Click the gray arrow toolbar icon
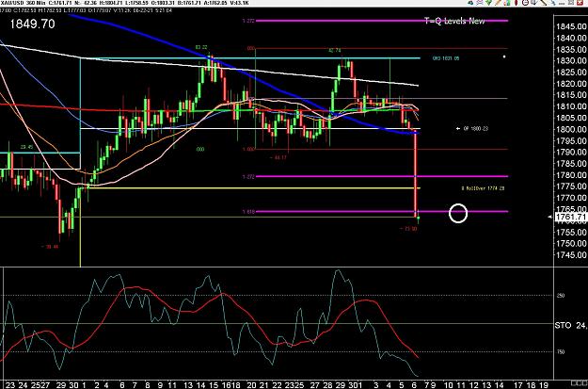Viewport: 588px width, 389px height. pos(534,3)
